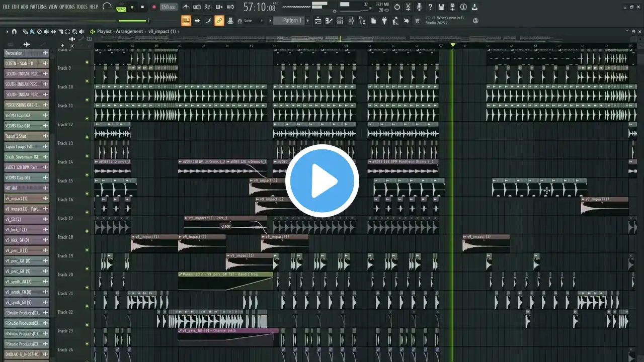Select the Param EQ 2 automation clip
644x362 pixels.
pyautogui.click(x=225, y=282)
